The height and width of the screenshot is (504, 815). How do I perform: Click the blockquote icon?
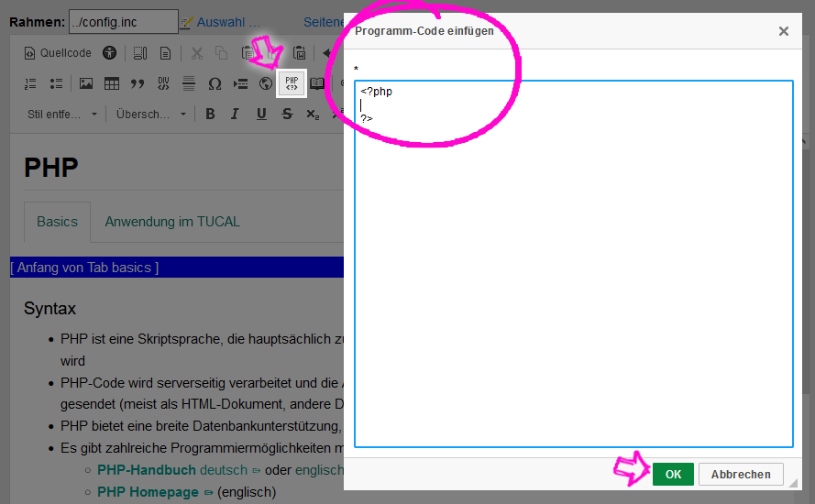tap(138, 83)
